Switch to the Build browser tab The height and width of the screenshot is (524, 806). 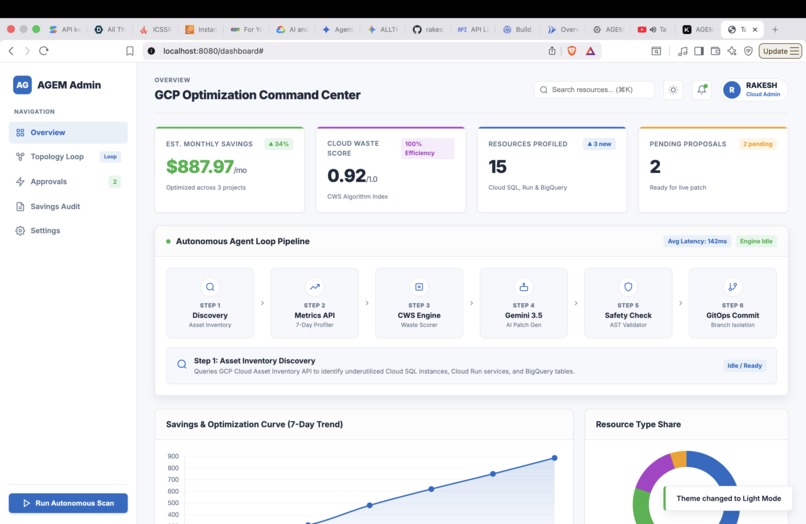(x=518, y=29)
